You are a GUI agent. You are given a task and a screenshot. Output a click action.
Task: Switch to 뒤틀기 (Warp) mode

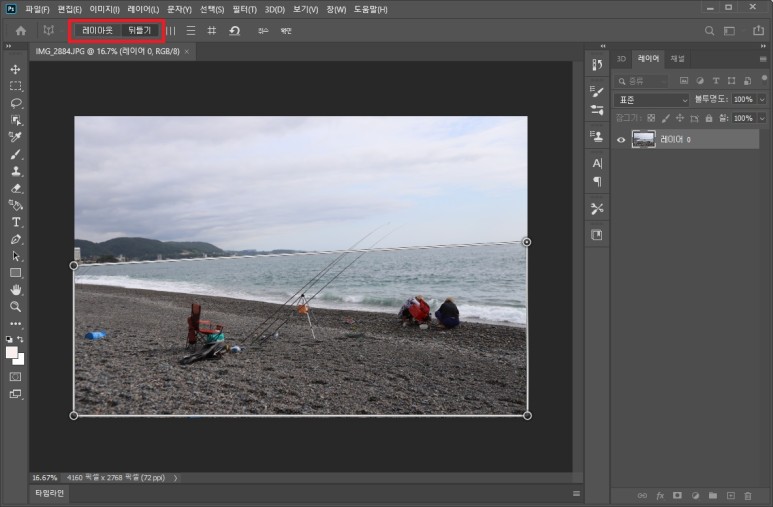pos(140,31)
